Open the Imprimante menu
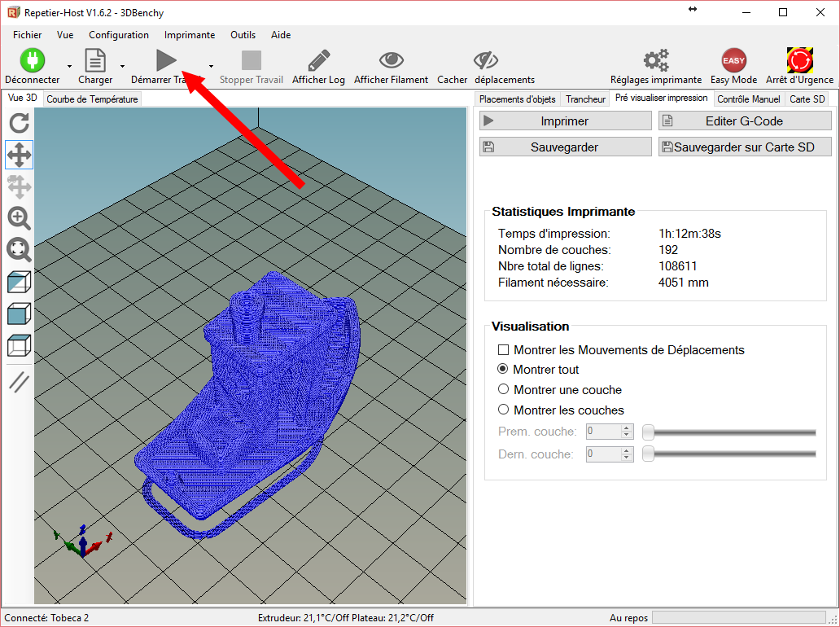 pos(189,35)
